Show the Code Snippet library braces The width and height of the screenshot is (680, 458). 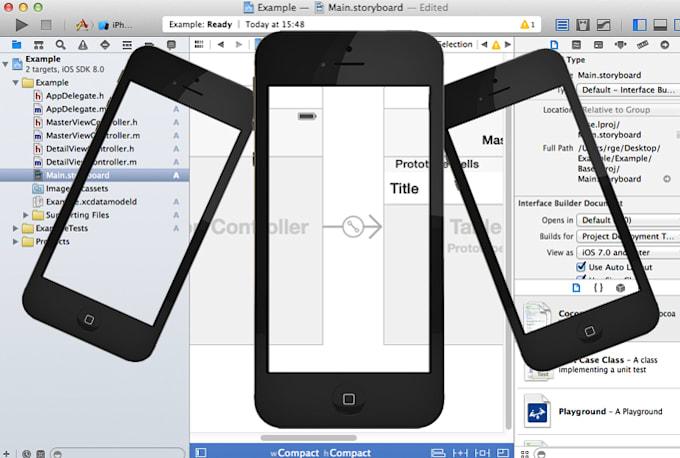pyautogui.click(x=598, y=288)
